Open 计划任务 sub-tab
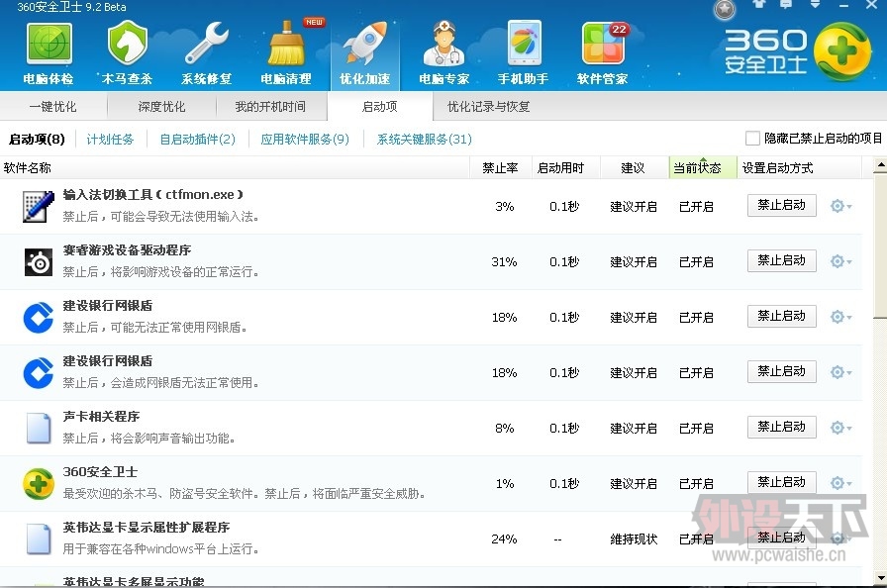The image size is (887, 588). pyautogui.click(x=110, y=140)
